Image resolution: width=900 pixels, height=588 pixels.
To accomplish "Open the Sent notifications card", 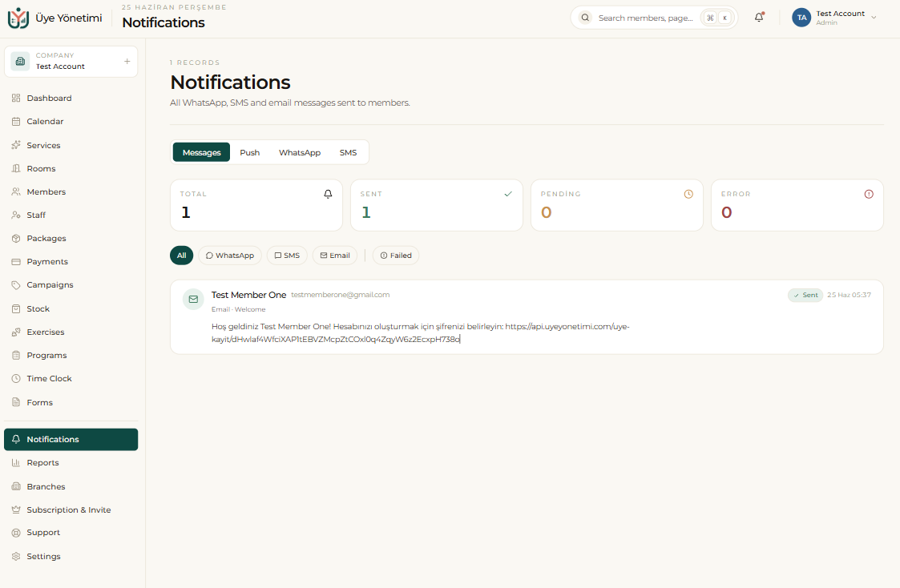I will coord(436,205).
